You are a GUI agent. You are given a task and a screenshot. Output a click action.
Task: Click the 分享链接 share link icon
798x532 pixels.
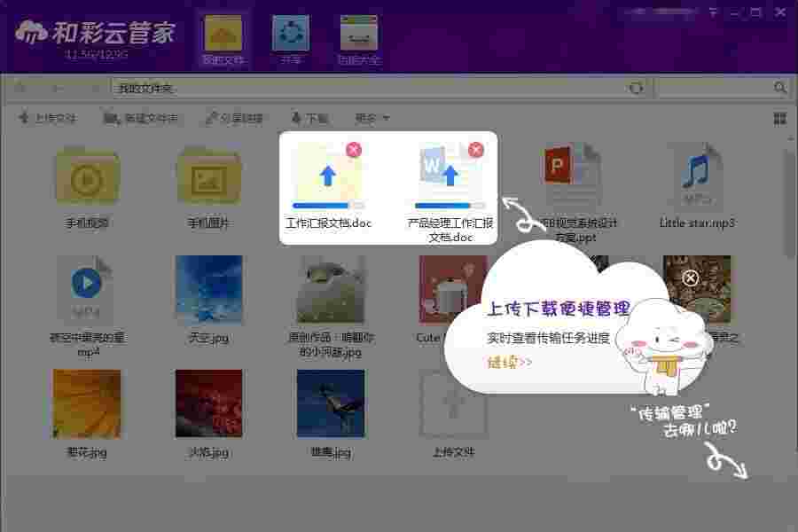tap(211, 117)
